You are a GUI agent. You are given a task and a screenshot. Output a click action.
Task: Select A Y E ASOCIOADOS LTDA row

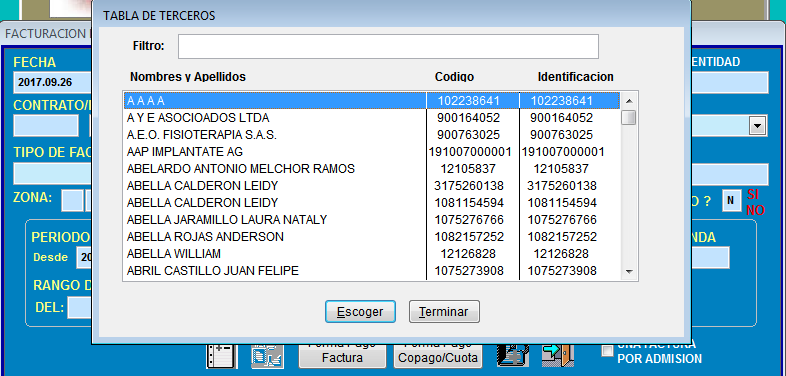point(372,118)
